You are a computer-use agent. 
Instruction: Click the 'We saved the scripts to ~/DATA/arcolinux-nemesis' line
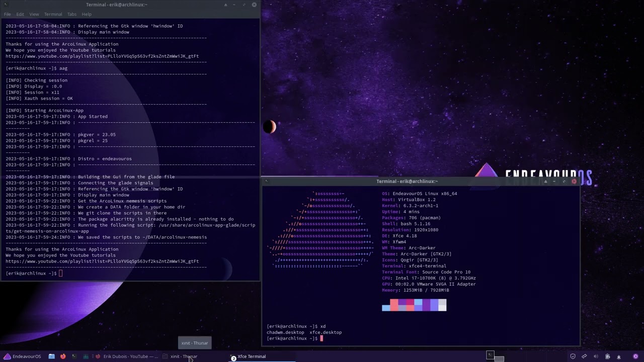(x=106, y=237)
